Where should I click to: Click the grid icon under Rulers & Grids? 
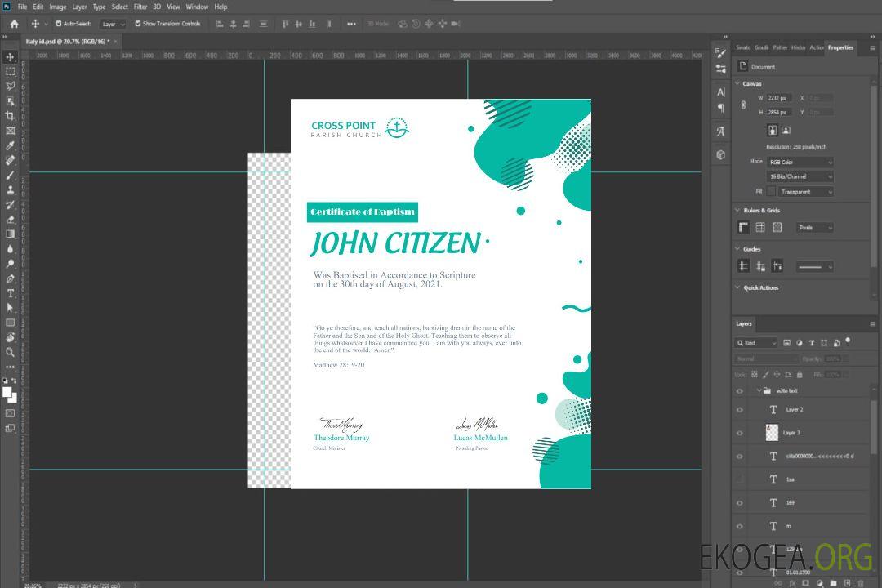click(760, 228)
